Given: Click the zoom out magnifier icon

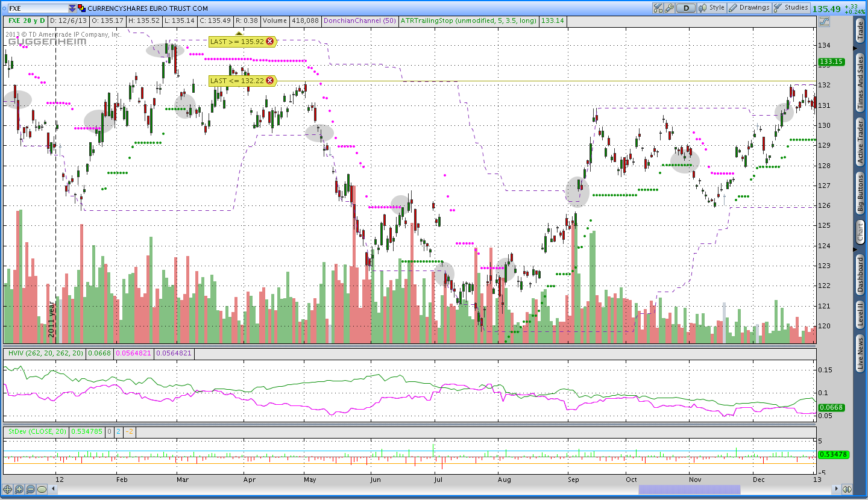Looking at the screenshot, I should [x=31, y=489].
